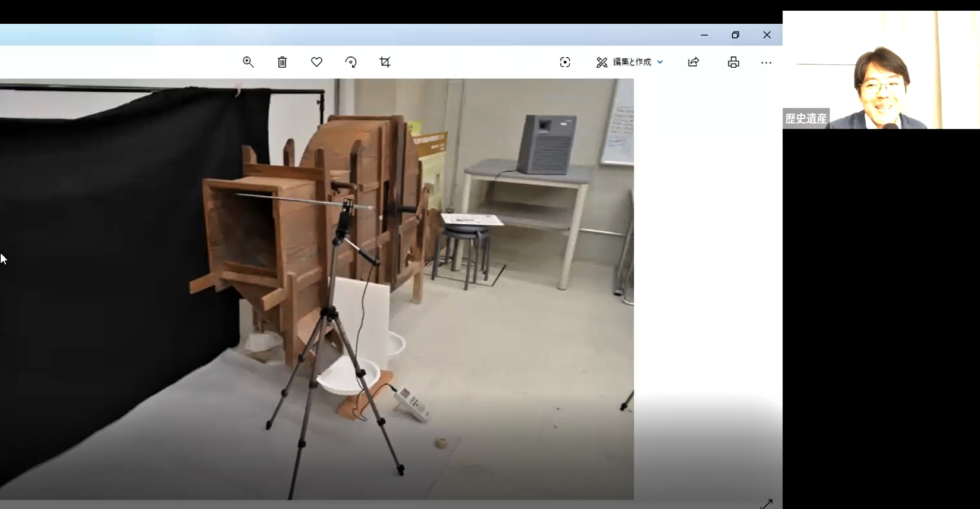The width and height of the screenshot is (980, 509).
Task: Select the crop tool icon
Action: click(385, 62)
